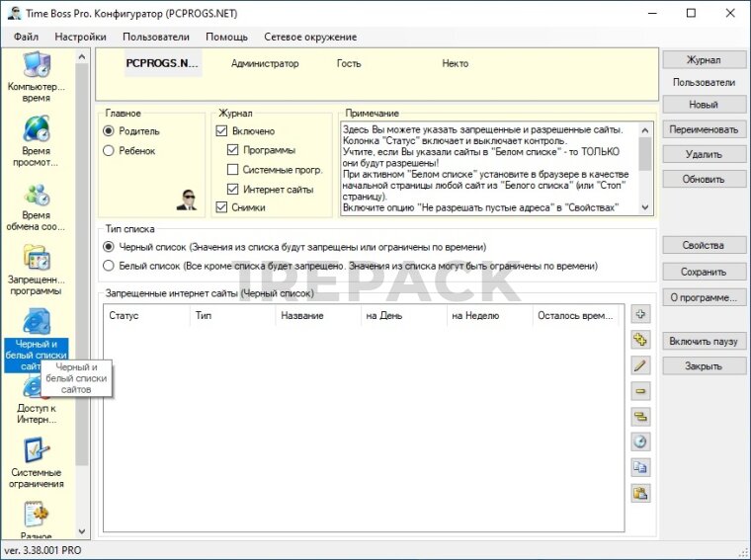Open the Настройки menu
Image resolution: width=751 pixels, height=560 pixels.
pos(80,37)
